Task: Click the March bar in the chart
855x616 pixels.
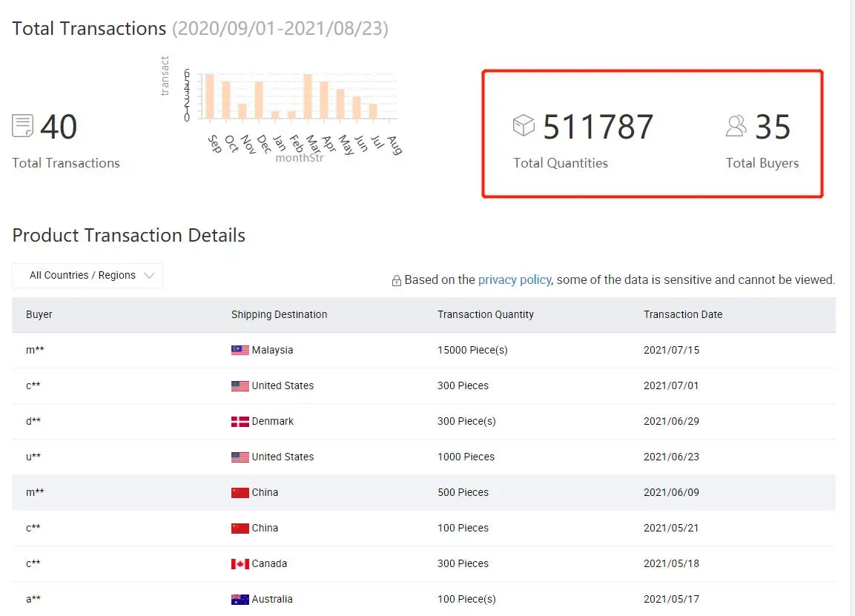Action: (307, 96)
